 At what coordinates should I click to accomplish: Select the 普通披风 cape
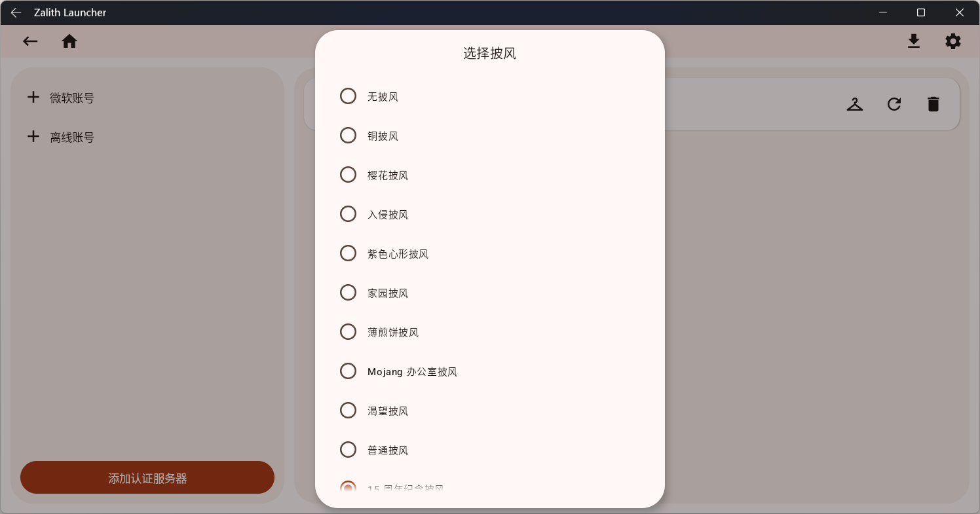(x=348, y=449)
